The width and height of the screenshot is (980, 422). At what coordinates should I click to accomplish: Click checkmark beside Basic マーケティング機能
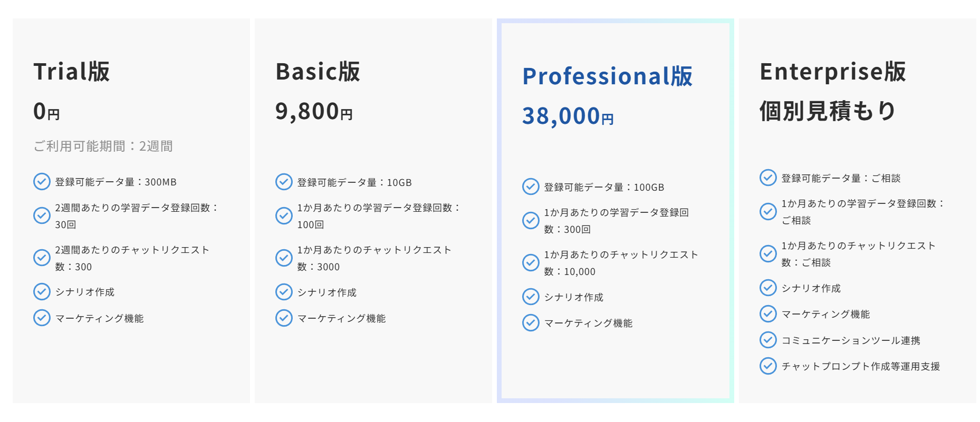point(284,318)
